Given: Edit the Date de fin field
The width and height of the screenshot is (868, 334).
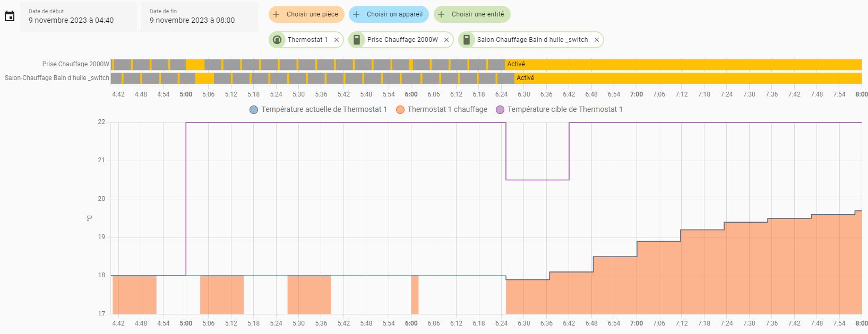Looking at the screenshot, I should pyautogui.click(x=200, y=20).
